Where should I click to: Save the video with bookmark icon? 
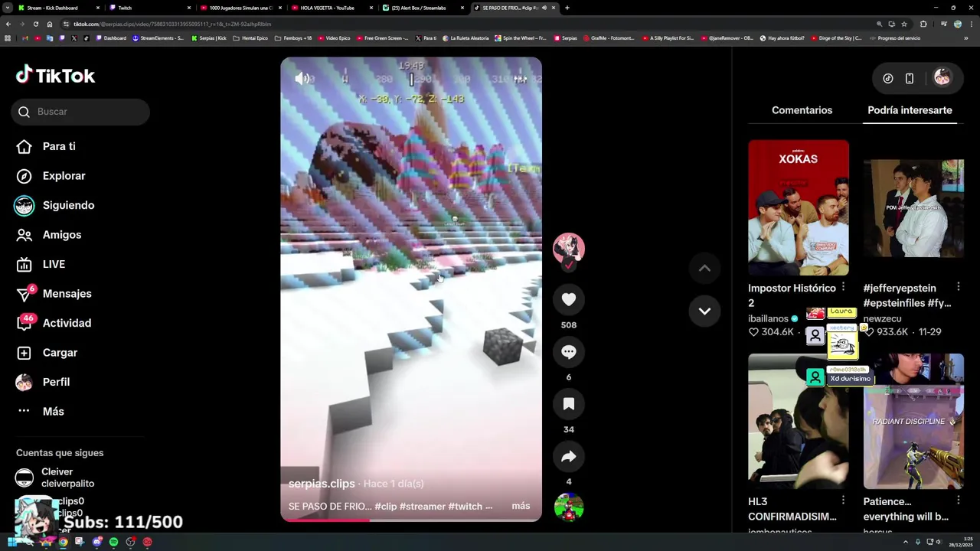[568, 403]
